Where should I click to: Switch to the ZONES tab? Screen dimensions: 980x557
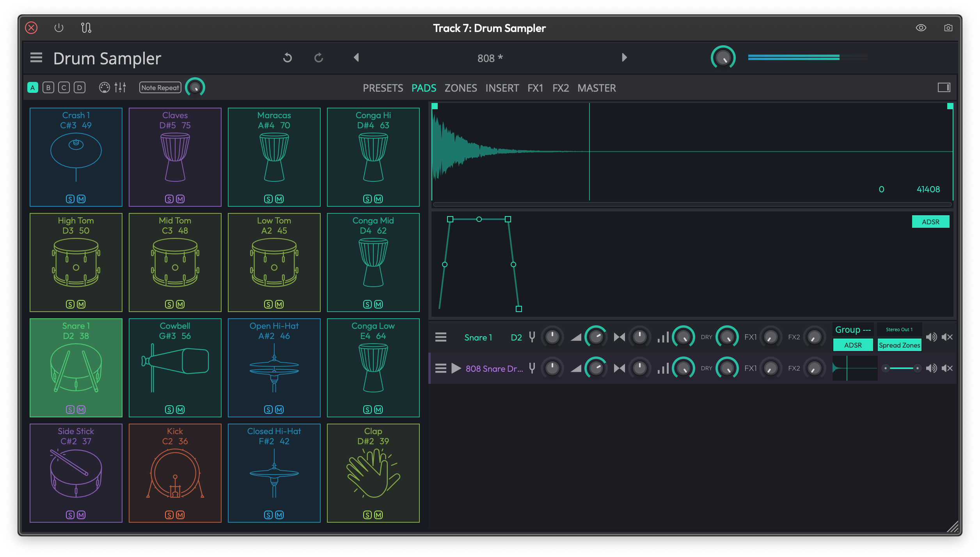click(461, 88)
